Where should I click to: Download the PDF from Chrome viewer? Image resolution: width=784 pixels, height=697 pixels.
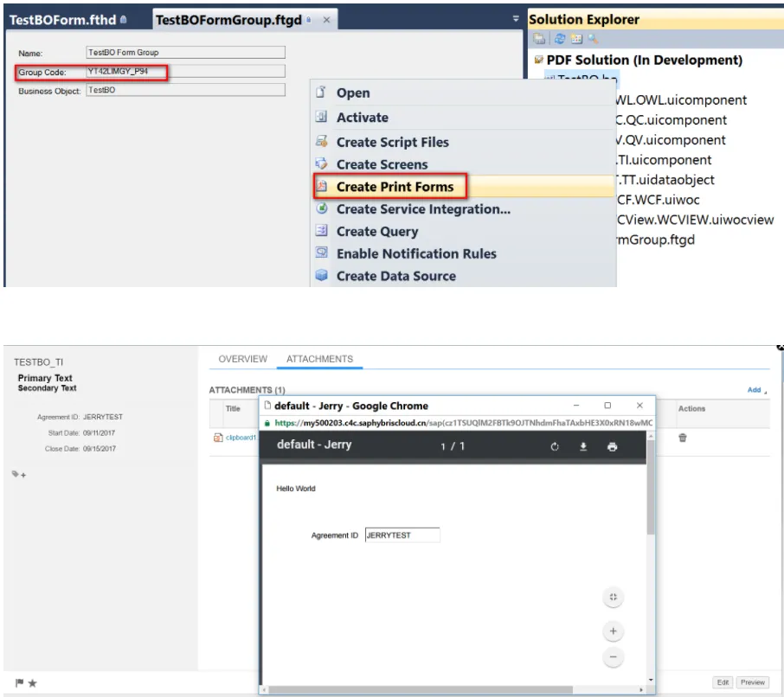point(583,446)
